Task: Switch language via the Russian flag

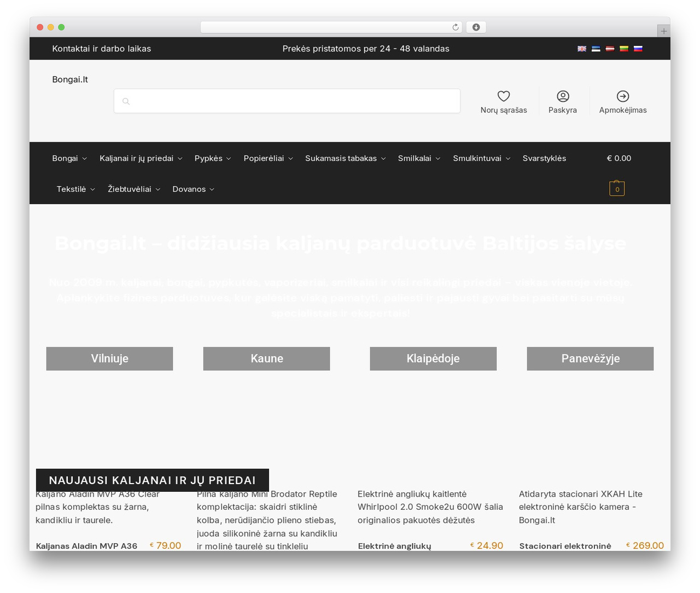Action: click(x=638, y=49)
